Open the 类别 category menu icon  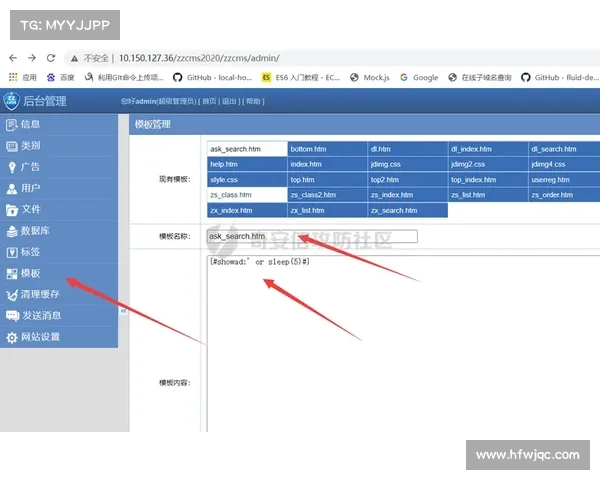click(12, 146)
